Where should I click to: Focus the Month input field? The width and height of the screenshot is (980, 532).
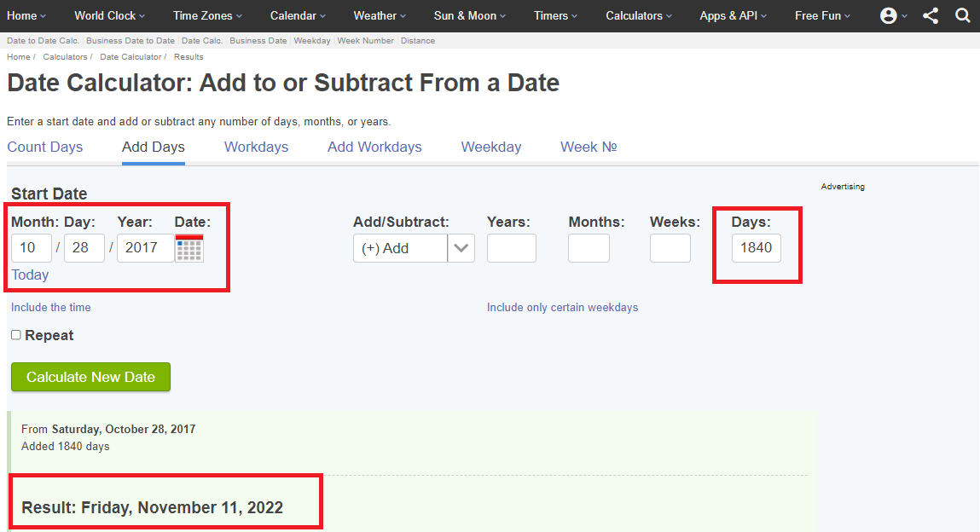[x=32, y=248]
